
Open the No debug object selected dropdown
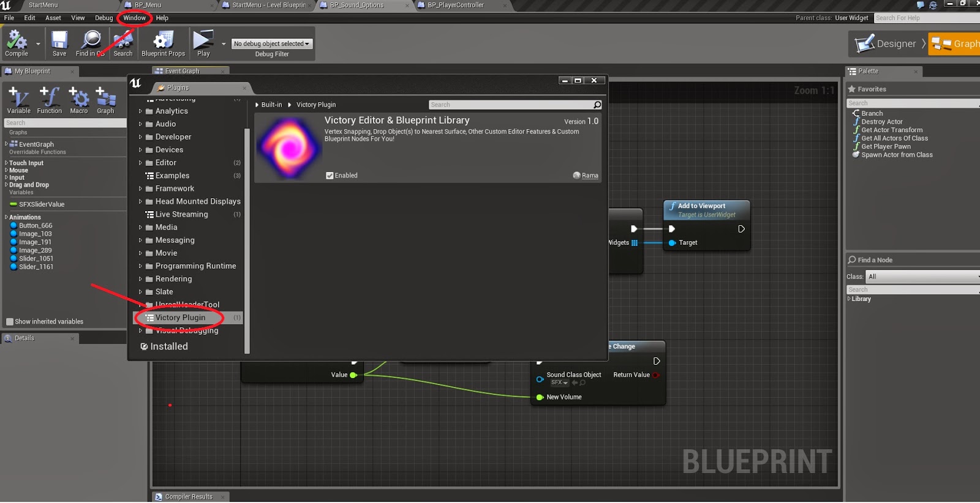(271, 44)
